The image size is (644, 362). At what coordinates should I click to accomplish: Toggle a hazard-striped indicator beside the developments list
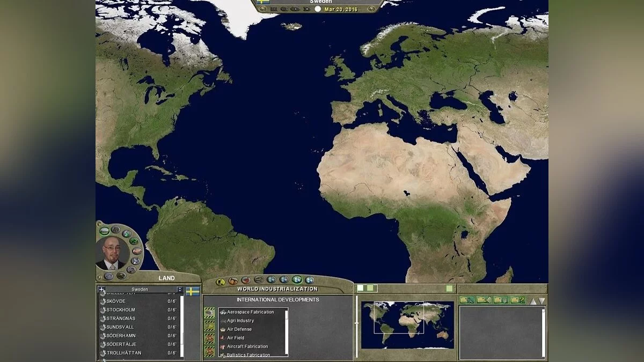(209, 311)
